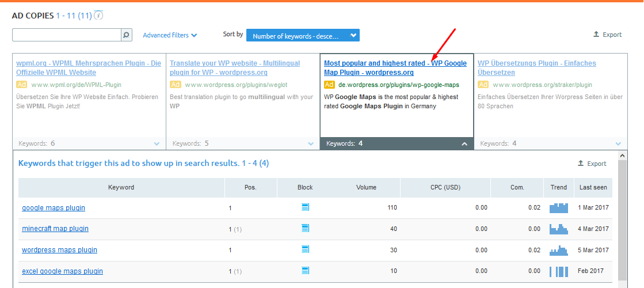
Task: Click the keywords panel vertical scrollbar
Action: 623,220
